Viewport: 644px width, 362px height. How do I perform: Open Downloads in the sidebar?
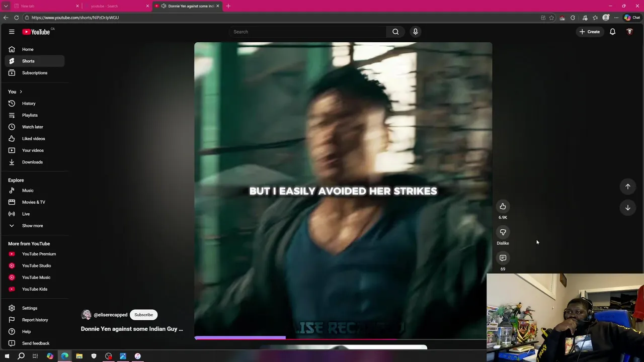pos(35,162)
